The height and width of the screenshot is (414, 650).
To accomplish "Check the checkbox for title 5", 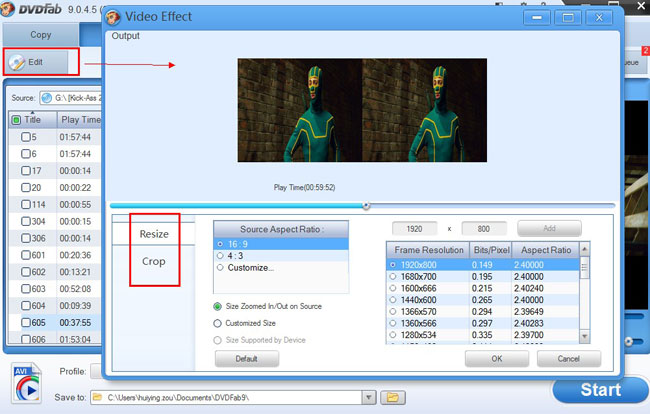I will coord(26,137).
